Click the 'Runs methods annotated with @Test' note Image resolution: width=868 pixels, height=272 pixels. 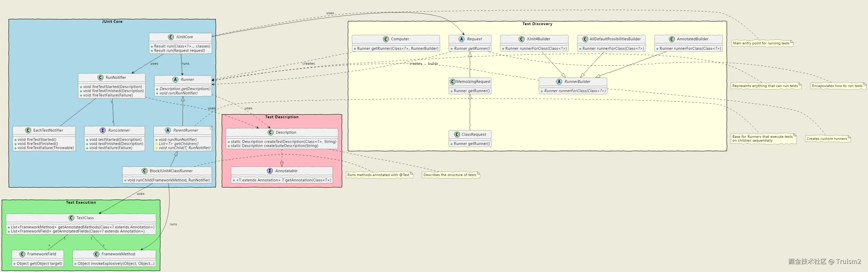click(x=379, y=175)
